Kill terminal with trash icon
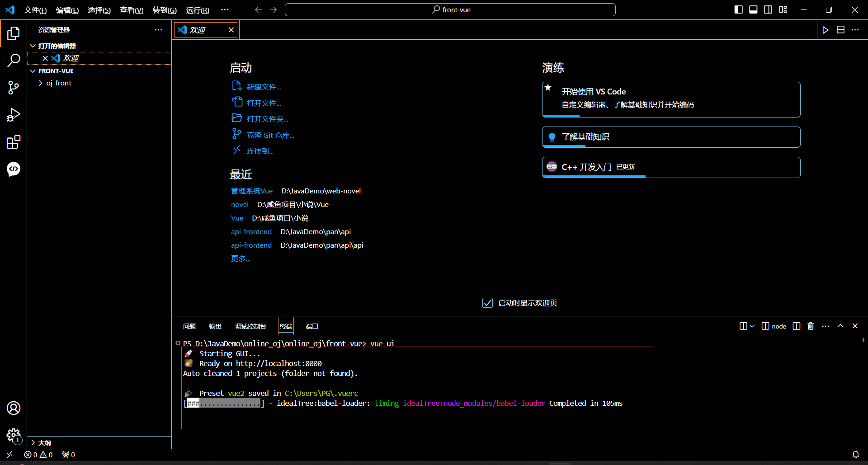 tap(811, 326)
